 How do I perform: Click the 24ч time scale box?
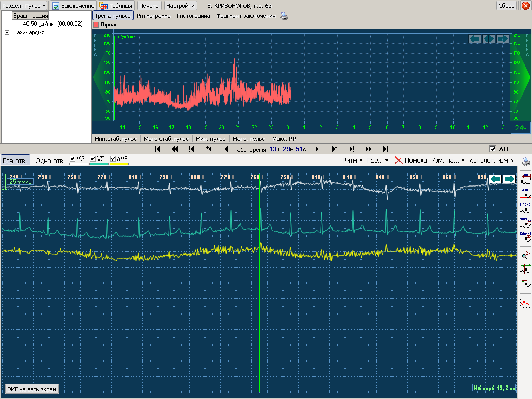click(x=521, y=128)
